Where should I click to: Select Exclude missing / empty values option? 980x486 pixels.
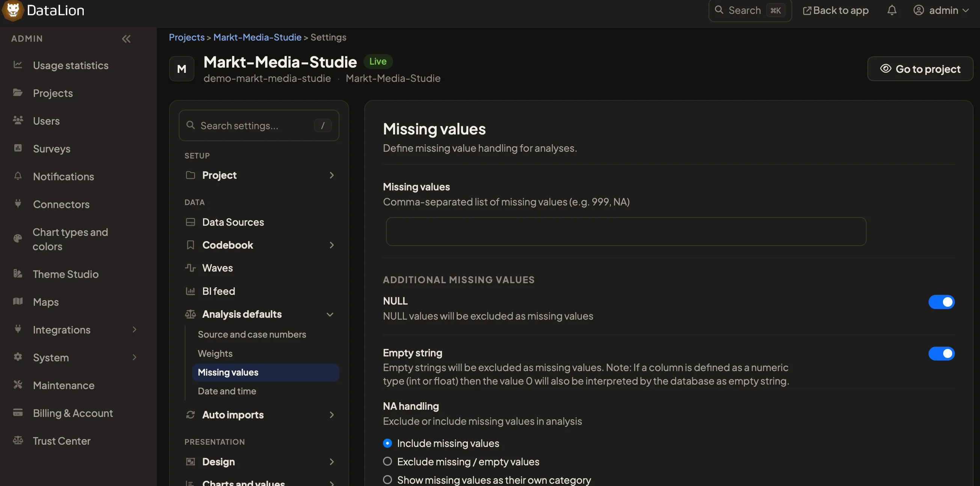pyautogui.click(x=387, y=462)
